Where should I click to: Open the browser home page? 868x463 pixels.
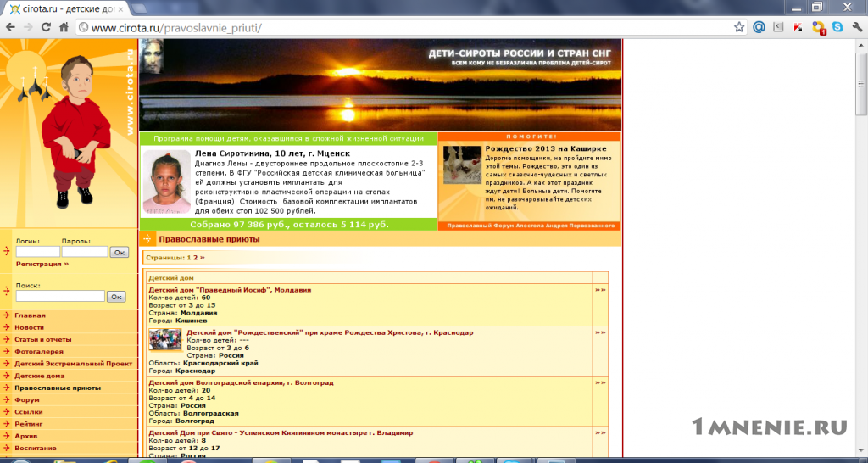coord(64,27)
